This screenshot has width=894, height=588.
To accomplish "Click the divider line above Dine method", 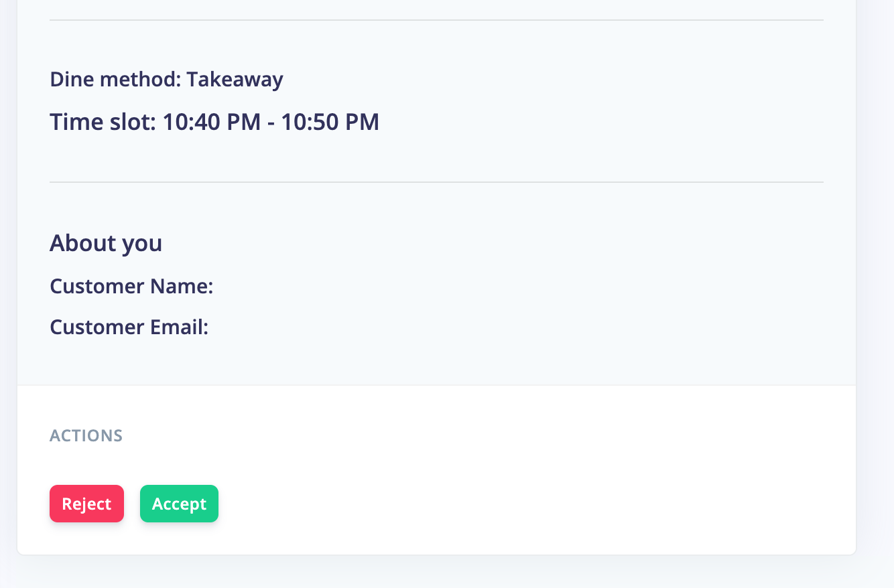I will pos(436,20).
